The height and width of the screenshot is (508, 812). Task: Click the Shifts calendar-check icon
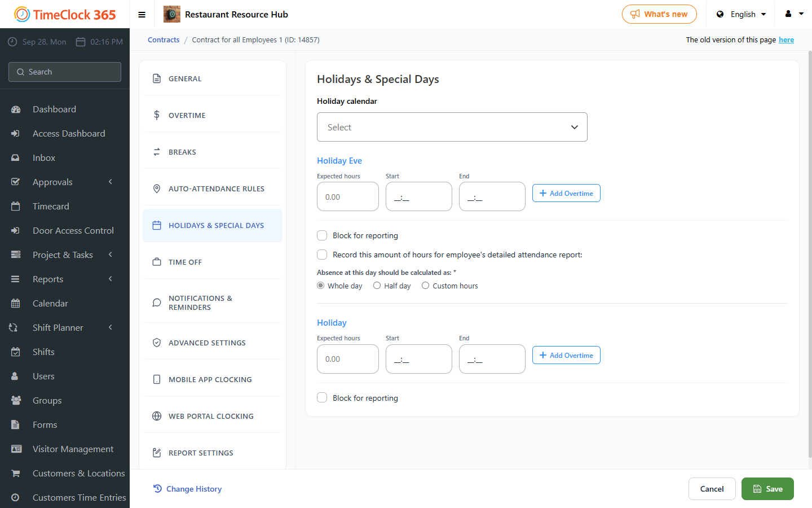click(x=16, y=352)
